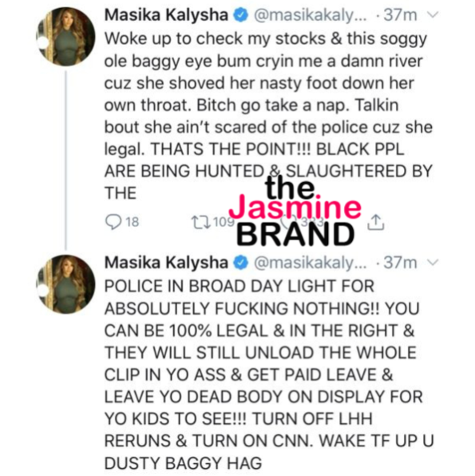Like the first tweet via heart icon
Viewport: 475px width, 476px height.
coord(285,222)
